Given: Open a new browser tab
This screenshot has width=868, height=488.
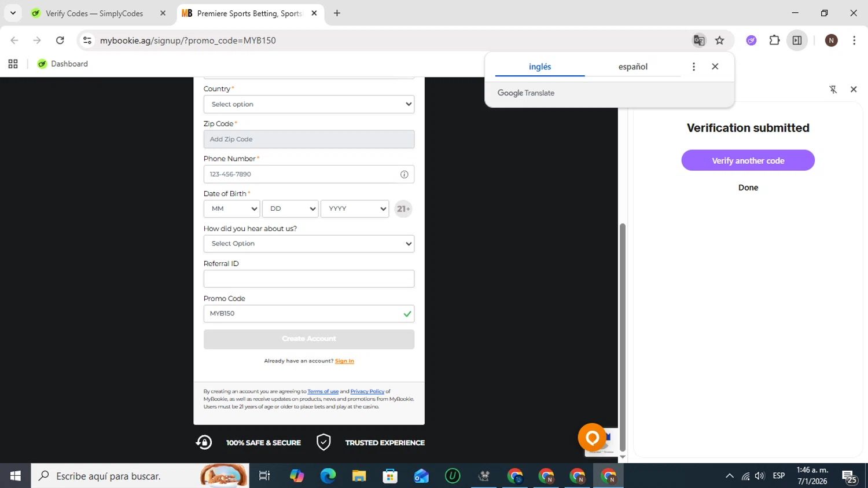Looking at the screenshot, I should click(337, 13).
